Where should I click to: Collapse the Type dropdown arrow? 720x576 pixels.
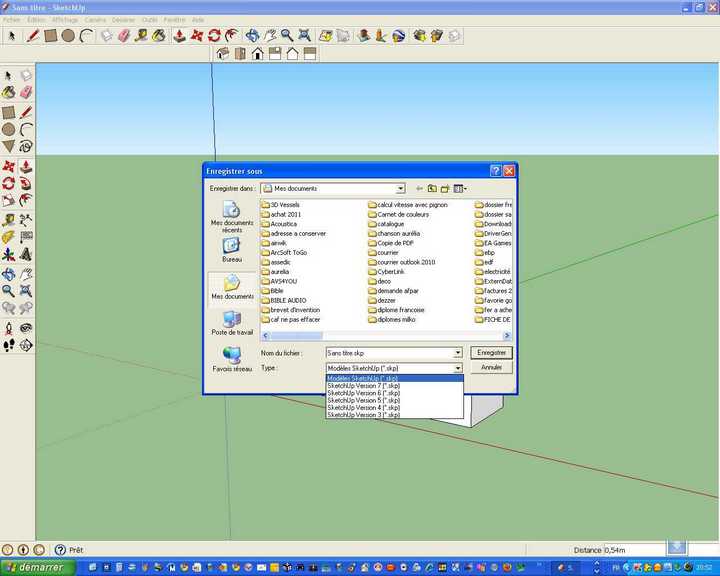(x=458, y=368)
